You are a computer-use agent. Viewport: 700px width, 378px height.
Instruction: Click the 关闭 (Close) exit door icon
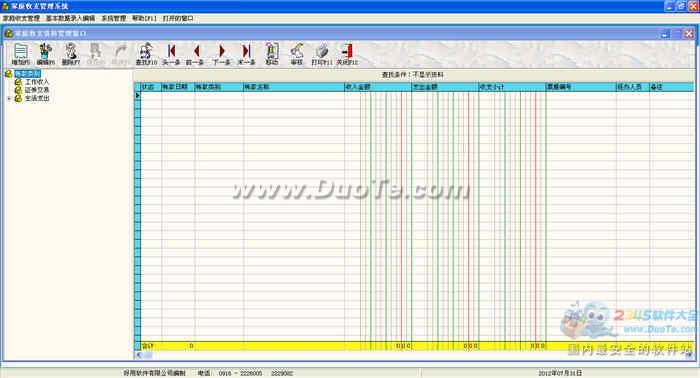pos(347,54)
